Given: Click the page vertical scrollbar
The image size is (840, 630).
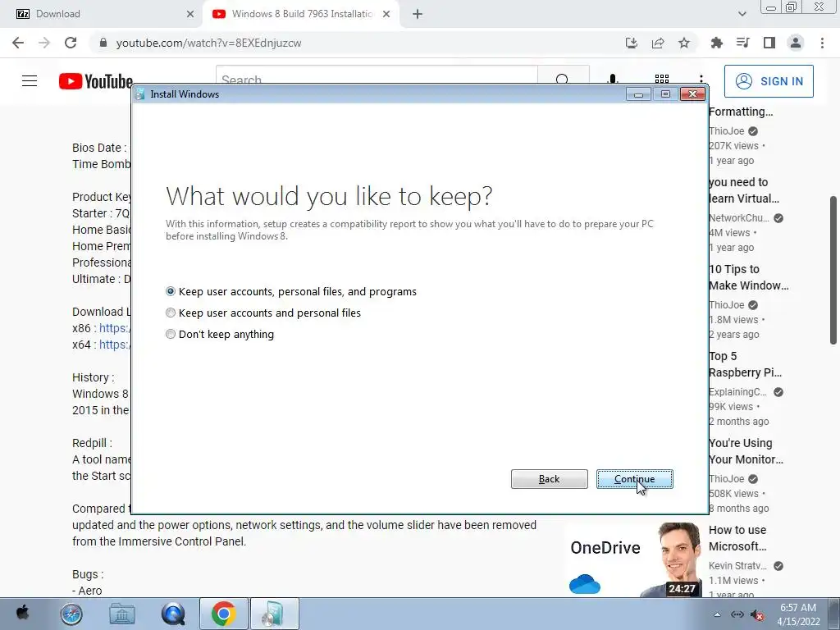Looking at the screenshot, I should (833, 270).
